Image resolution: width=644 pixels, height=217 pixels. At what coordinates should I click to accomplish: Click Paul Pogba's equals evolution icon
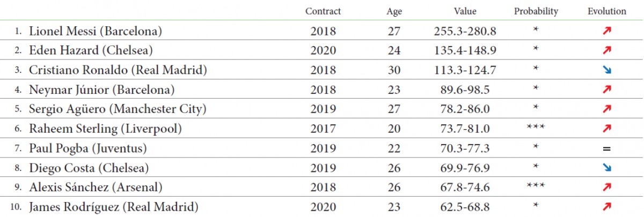[607, 148]
